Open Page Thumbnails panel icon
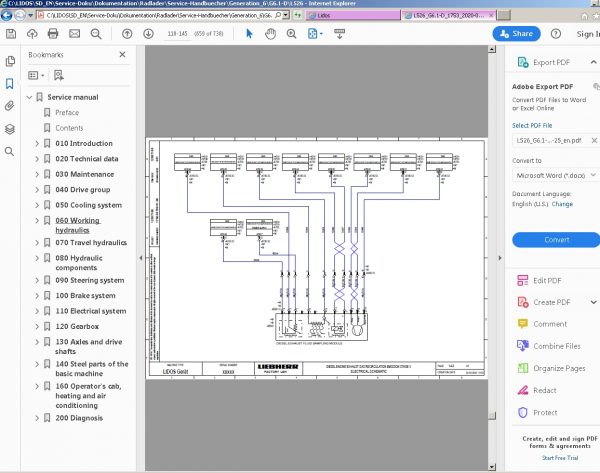The width and height of the screenshot is (600, 473). 9,61
